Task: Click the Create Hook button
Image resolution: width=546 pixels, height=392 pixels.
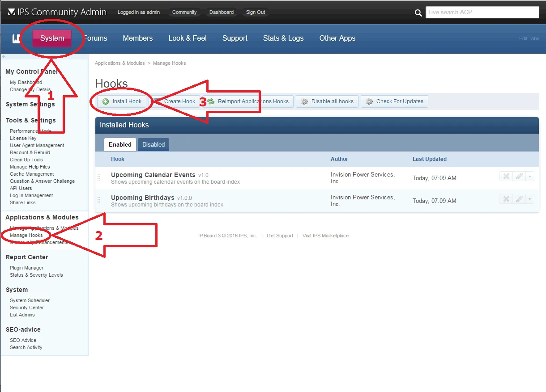Action: 175,101
